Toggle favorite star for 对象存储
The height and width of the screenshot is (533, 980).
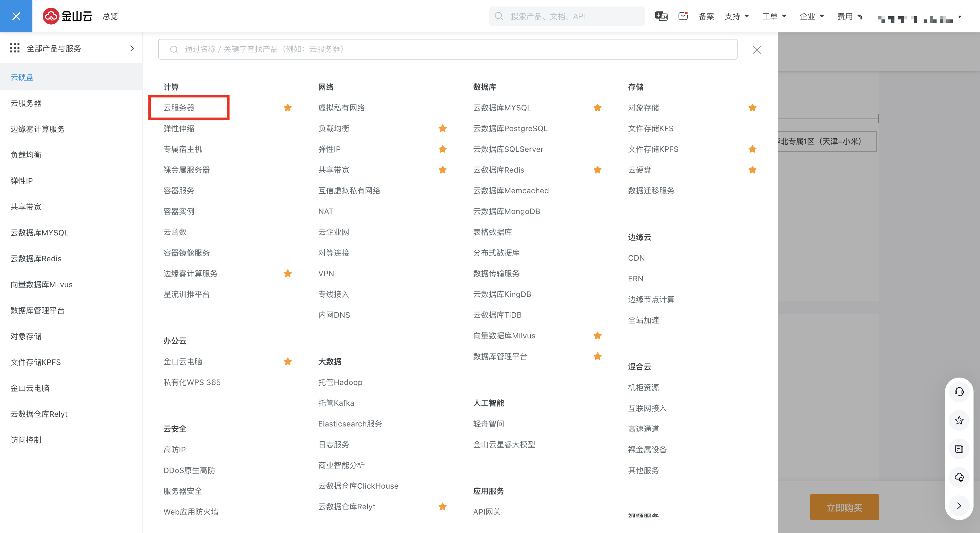752,108
